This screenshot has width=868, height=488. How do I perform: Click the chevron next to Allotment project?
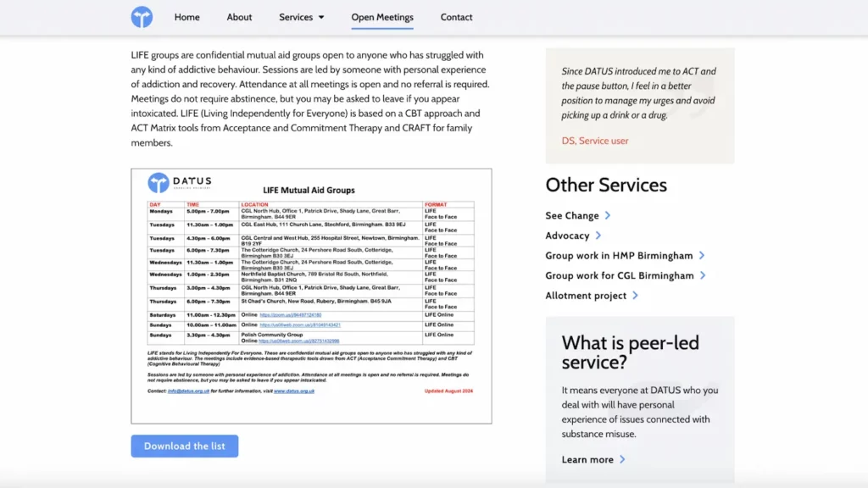pos(636,296)
